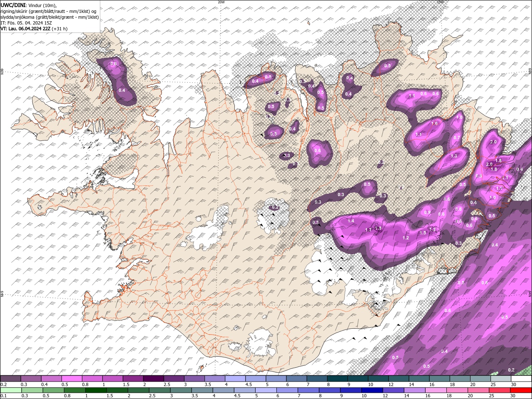This screenshot has width=532, height=399.
Task: Click the darkest green swatch starting at 1 in lower legend
Action: (96, 390)
